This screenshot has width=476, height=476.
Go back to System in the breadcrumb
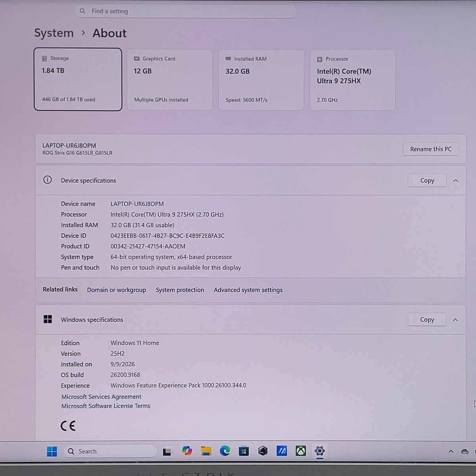coord(54,33)
